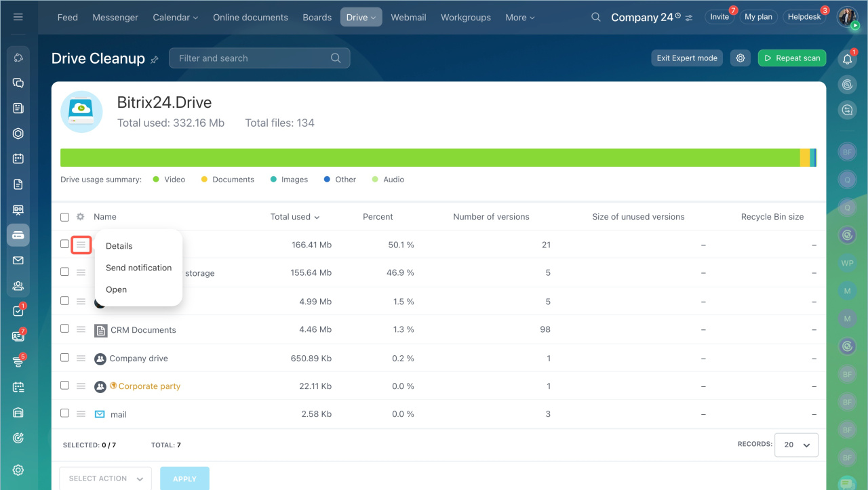Open the hamburger main menu icon
This screenshot has height=490, width=868.
point(18,17)
